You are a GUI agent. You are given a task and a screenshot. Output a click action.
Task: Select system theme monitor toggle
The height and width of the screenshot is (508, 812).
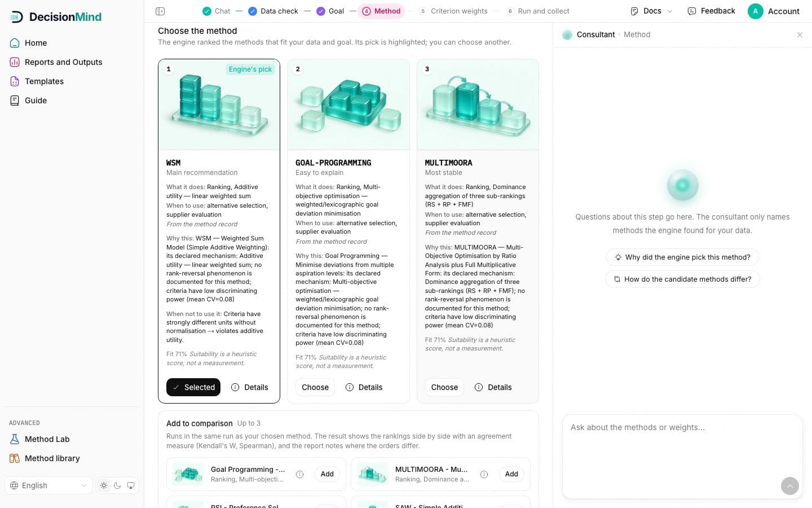point(131,485)
